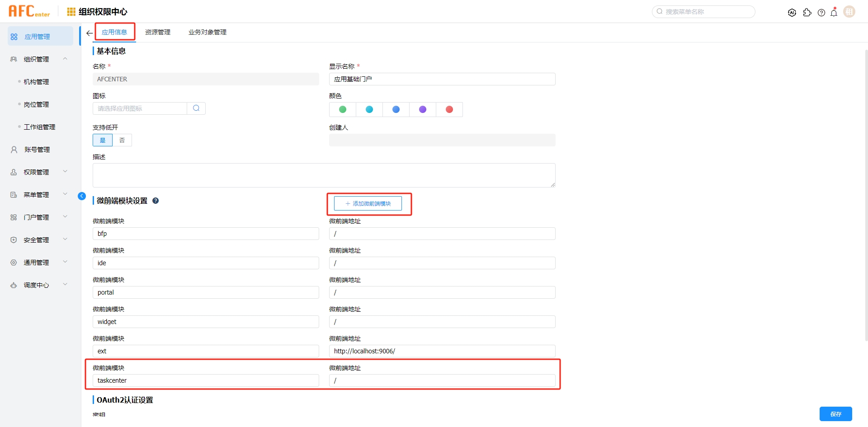Choose the purple color swatch
This screenshot has height=427, width=868.
(x=423, y=109)
